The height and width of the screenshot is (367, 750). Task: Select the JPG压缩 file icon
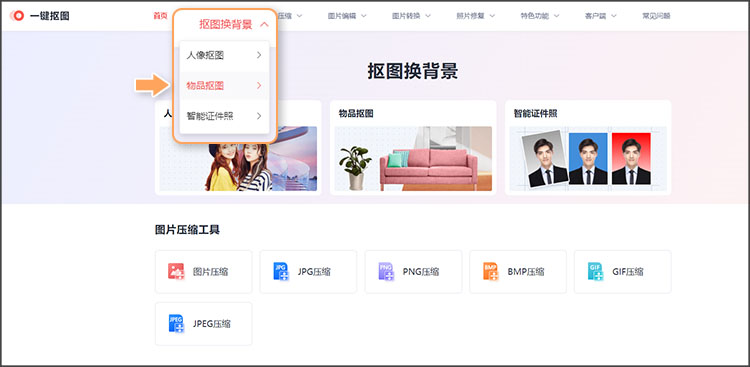[281, 271]
